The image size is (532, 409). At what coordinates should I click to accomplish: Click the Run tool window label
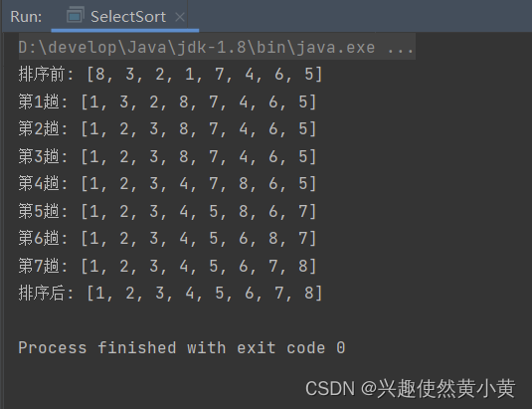26,17
